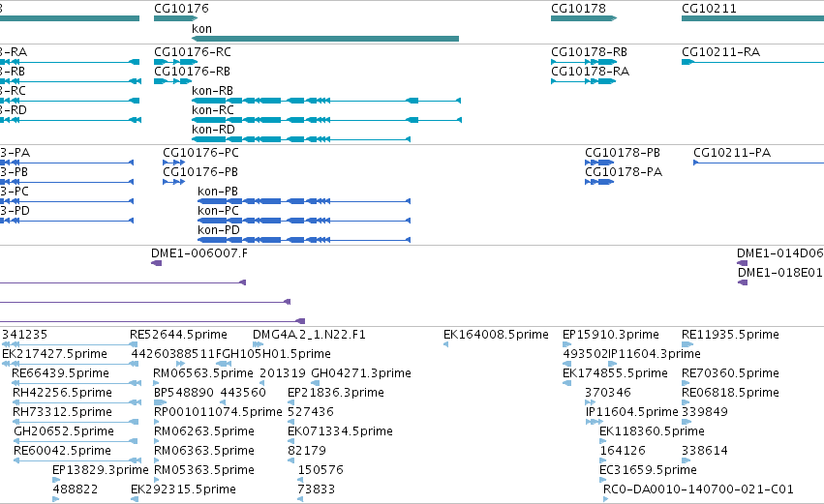
Task: Open the IP11604.5prime EST label
Action: point(632,413)
